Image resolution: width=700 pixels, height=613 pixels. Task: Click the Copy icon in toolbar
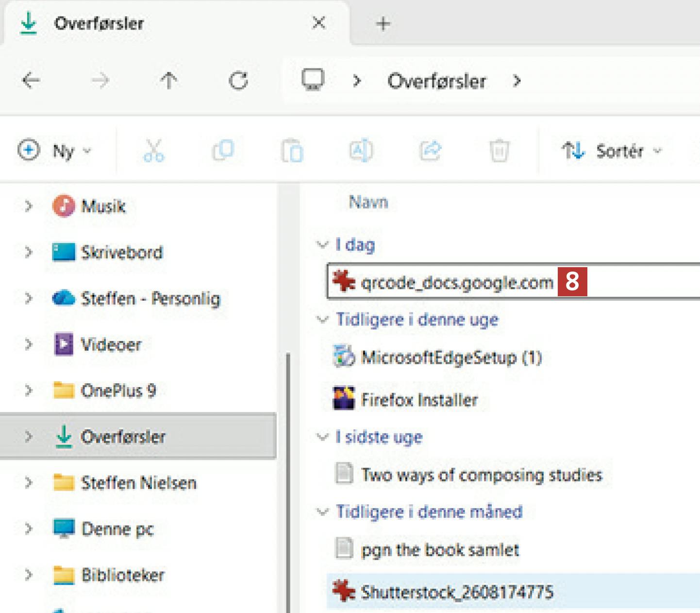point(223,151)
